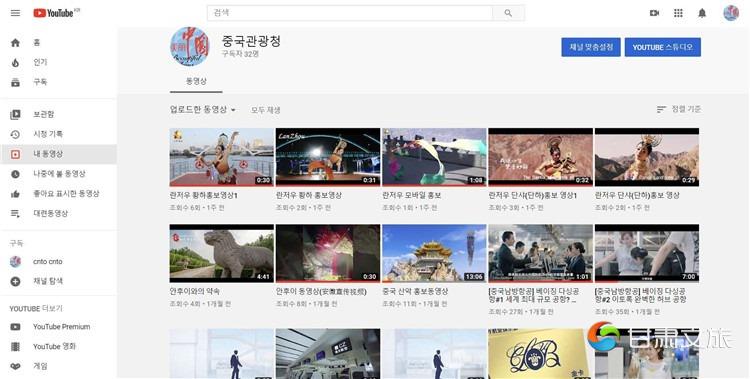Viewport: 750px width, 379px height.
Task: Open 시청 기록 watch history
Action: (58, 134)
